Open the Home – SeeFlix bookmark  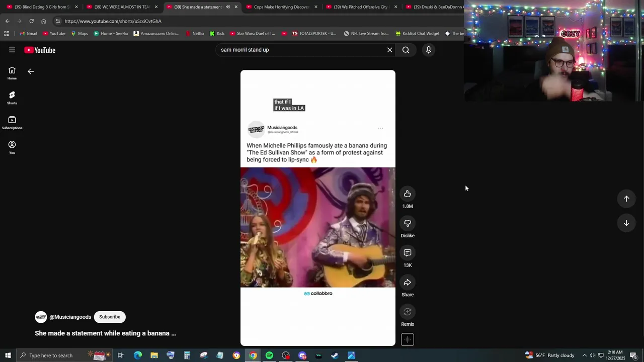pyautogui.click(x=111, y=34)
